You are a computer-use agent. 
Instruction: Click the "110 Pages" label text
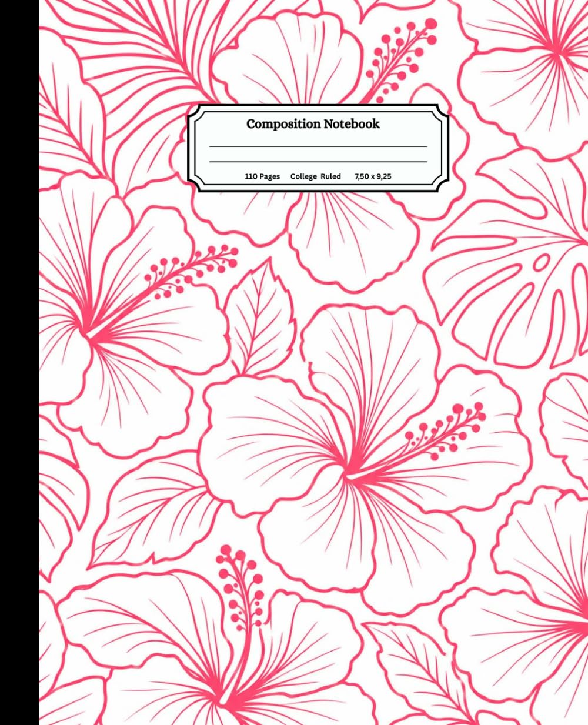[262, 176]
